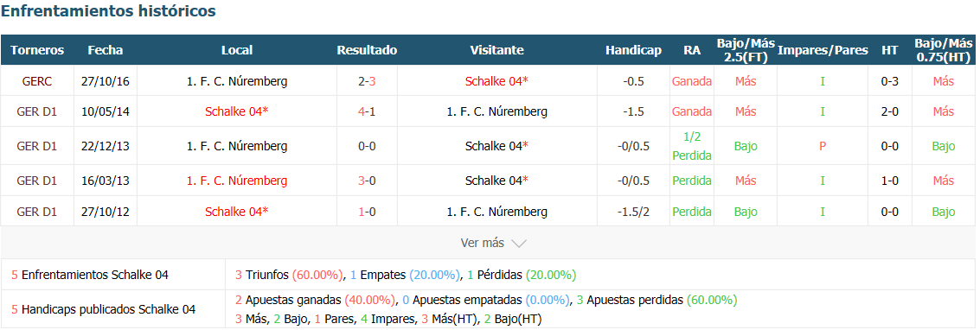Open Schalke 04 home team 10/05/14
This screenshot has width=980, height=330.
point(237,111)
